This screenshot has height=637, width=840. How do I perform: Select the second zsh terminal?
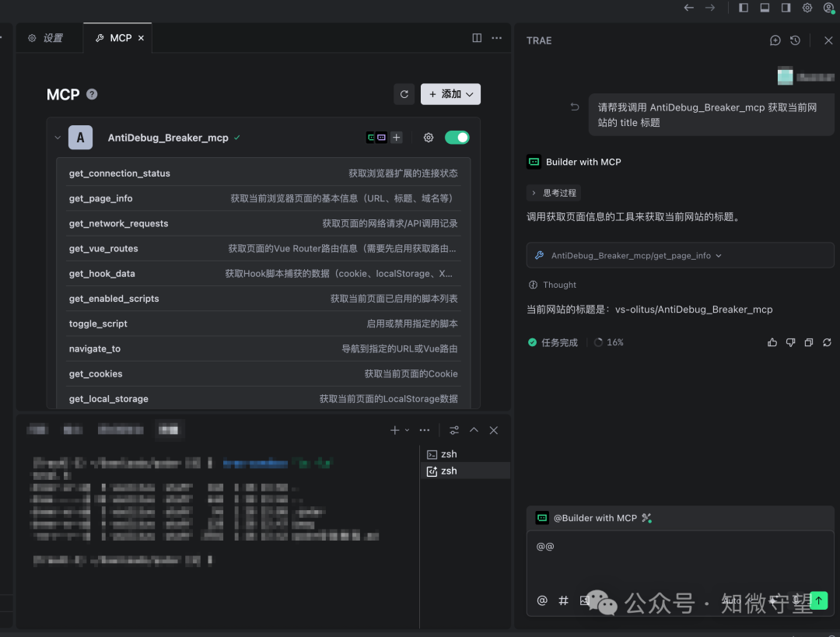464,471
